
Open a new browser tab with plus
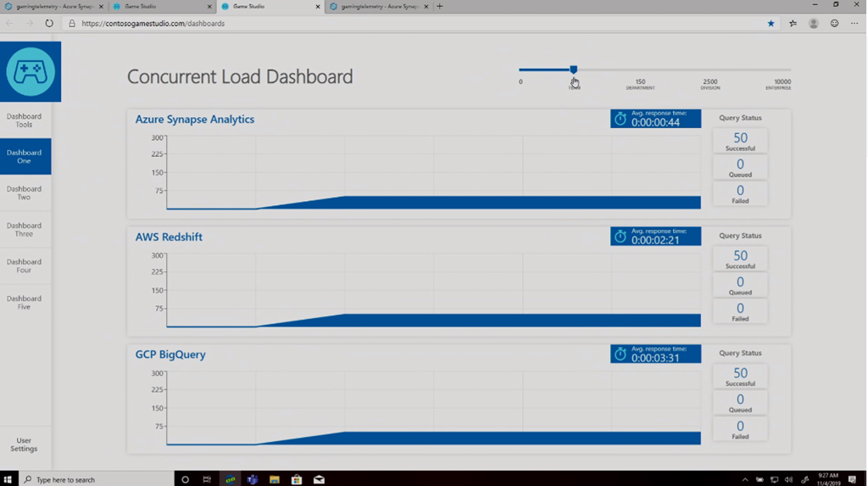tap(440, 6)
